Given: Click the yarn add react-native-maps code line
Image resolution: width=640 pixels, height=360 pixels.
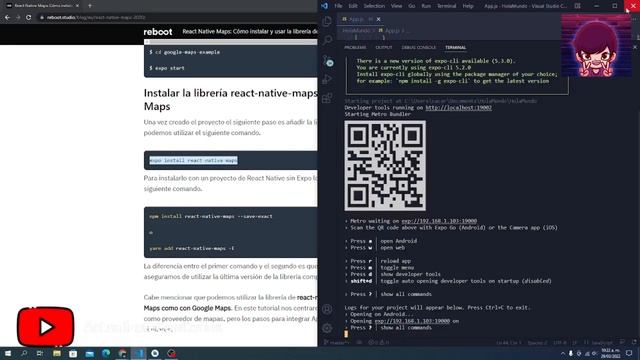Looking at the screenshot, I should (x=191, y=248).
